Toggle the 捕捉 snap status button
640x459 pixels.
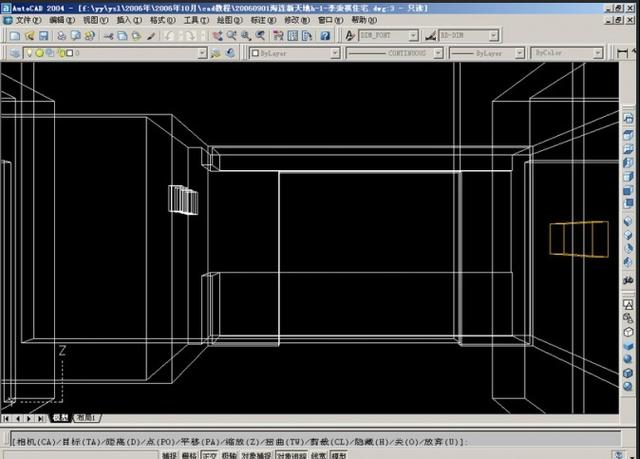169,455
